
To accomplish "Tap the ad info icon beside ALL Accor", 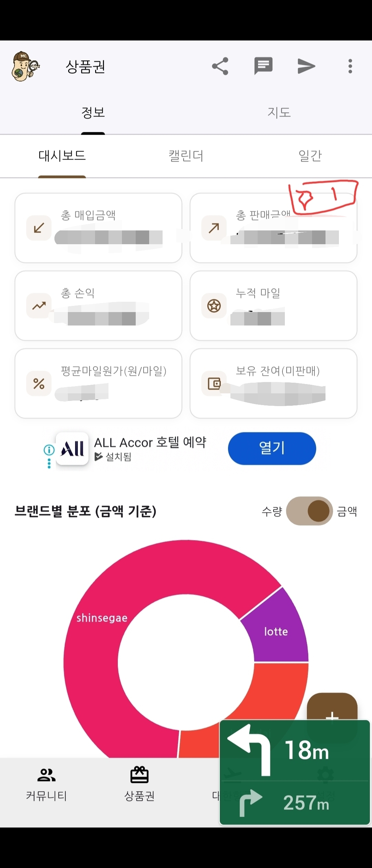I will pyautogui.click(x=49, y=450).
